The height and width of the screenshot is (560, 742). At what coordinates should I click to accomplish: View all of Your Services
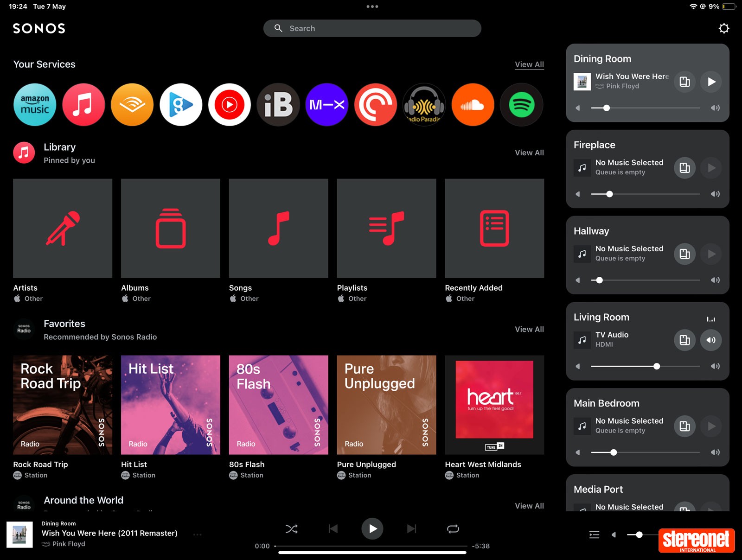(529, 64)
